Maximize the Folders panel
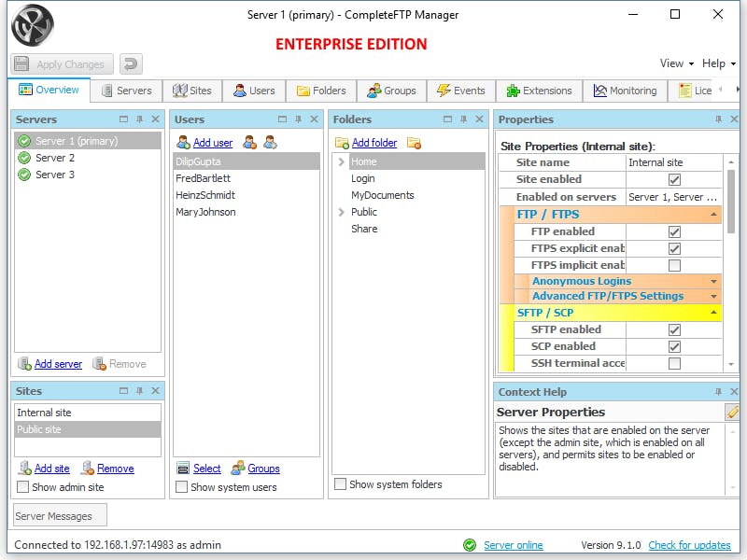The image size is (747, 560). (448, 119)
